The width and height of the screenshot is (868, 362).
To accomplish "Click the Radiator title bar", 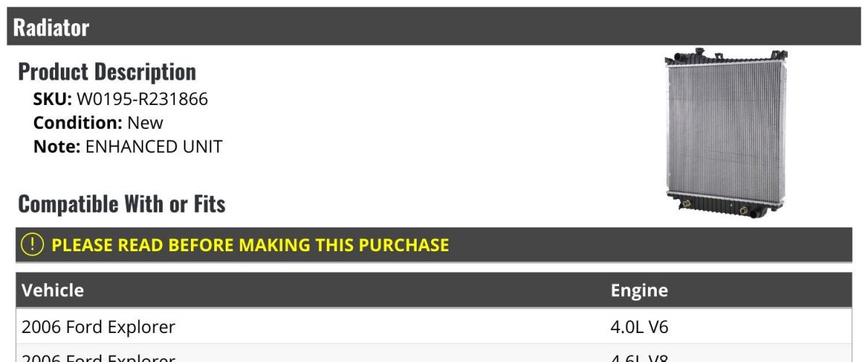I will [x=433, y=27].
